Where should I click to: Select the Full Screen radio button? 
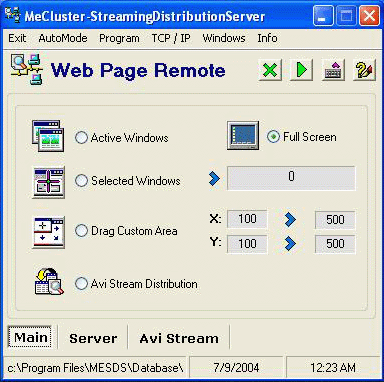click(273, 137)
